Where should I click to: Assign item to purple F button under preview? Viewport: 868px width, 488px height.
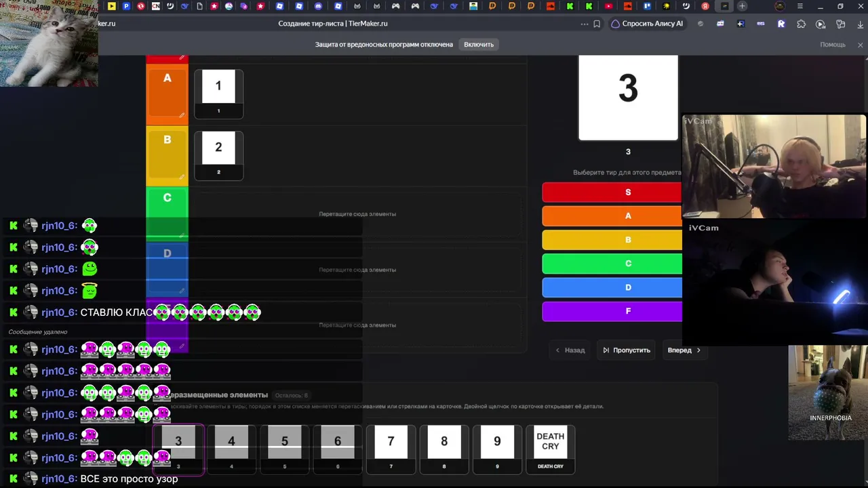pos(612,311)
